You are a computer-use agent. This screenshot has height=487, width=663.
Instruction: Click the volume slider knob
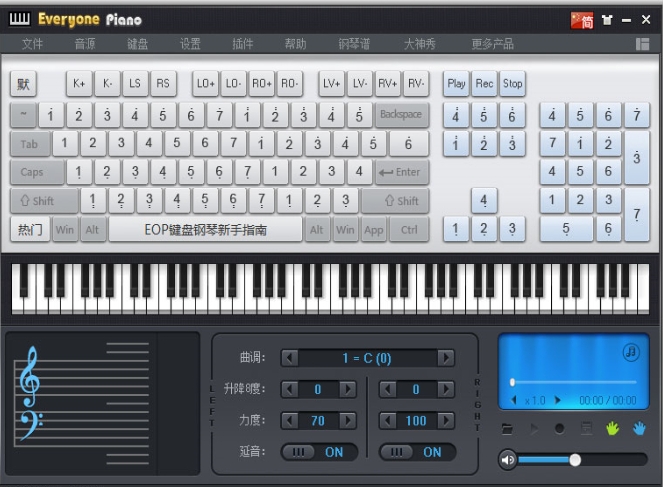pos(575,460)
